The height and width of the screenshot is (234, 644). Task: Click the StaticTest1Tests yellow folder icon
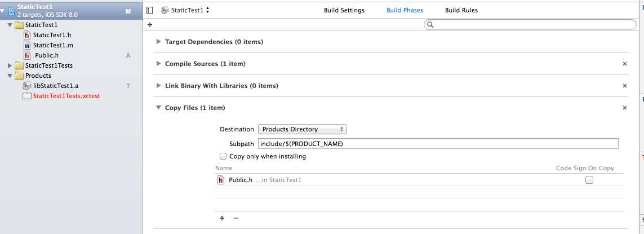click(19, 65)
